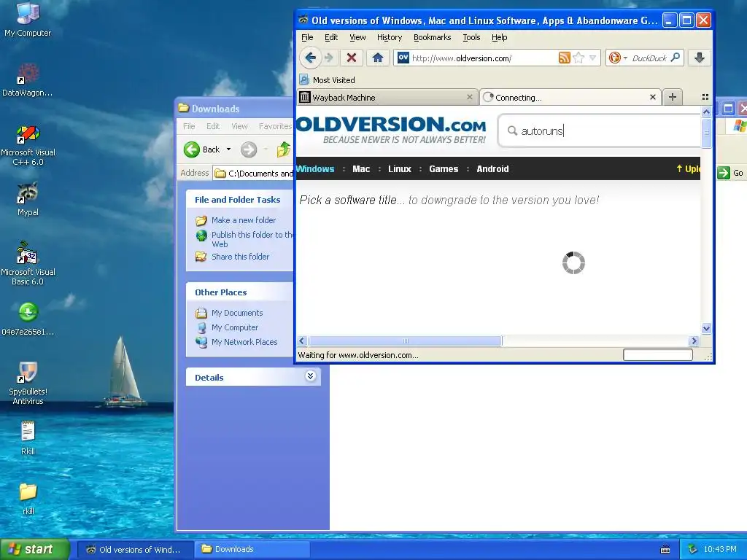Bookmark this page with the star icon

pos(578,58)
